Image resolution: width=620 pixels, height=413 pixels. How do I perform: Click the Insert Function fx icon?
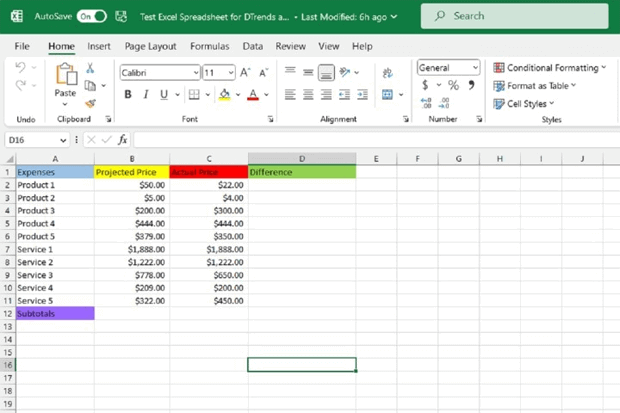coord(122,140)
